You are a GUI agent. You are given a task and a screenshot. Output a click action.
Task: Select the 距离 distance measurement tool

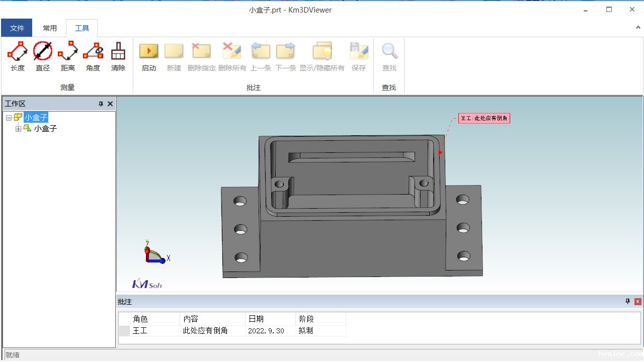point(68,56)
